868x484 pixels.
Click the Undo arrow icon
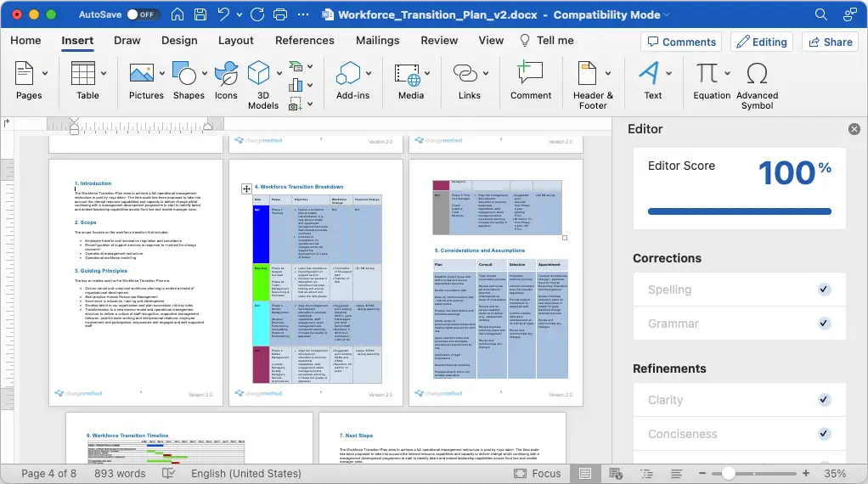(x=223, y=14)
